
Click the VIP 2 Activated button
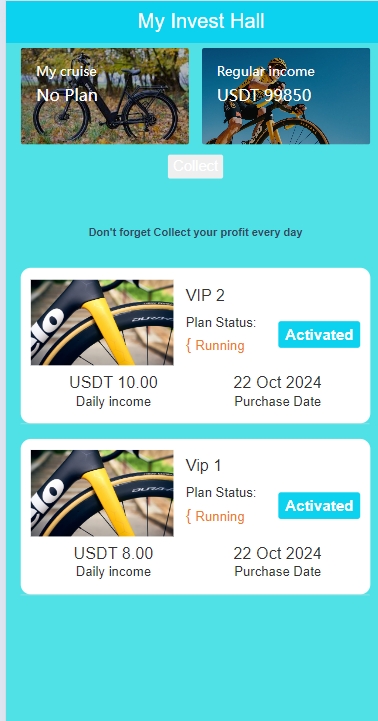point(319,334)
